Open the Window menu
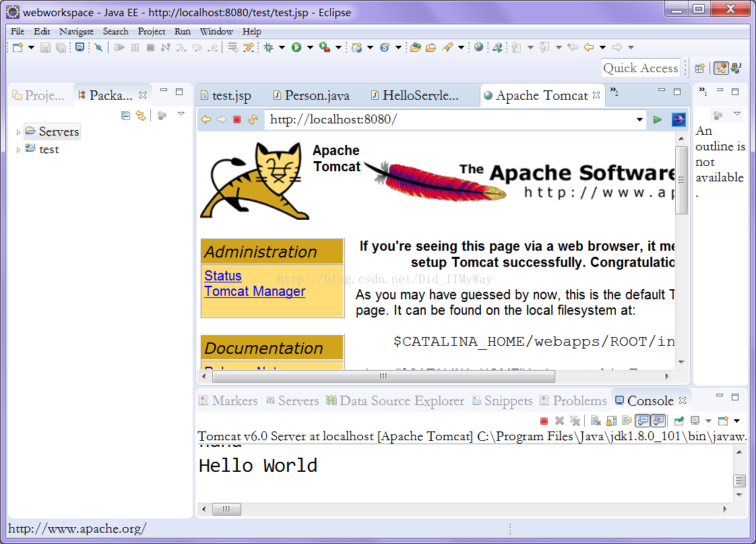This screenshot has height=544, width=756. (x=216, y=32)
